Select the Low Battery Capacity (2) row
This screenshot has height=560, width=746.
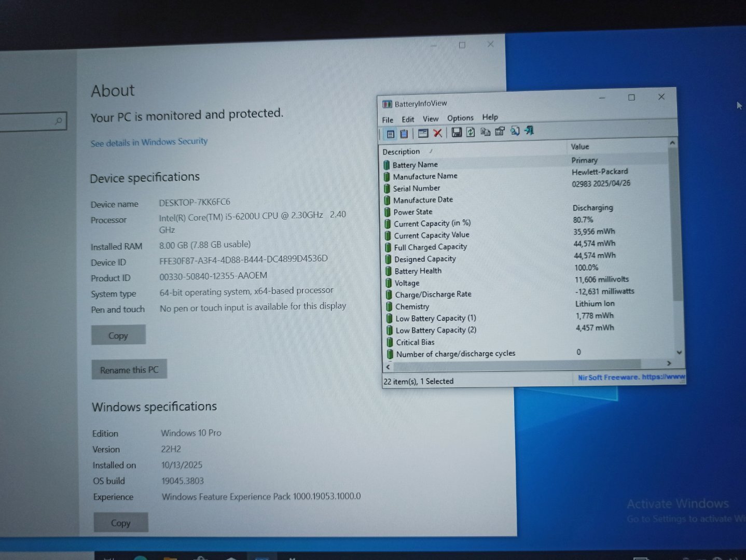click(530, 329)
